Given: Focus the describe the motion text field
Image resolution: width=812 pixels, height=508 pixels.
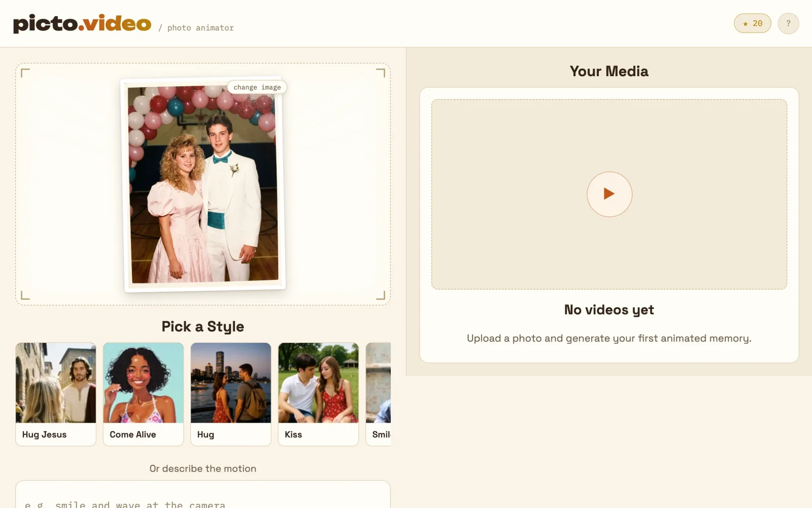Looking at the screenshot, I should (203, 494).
